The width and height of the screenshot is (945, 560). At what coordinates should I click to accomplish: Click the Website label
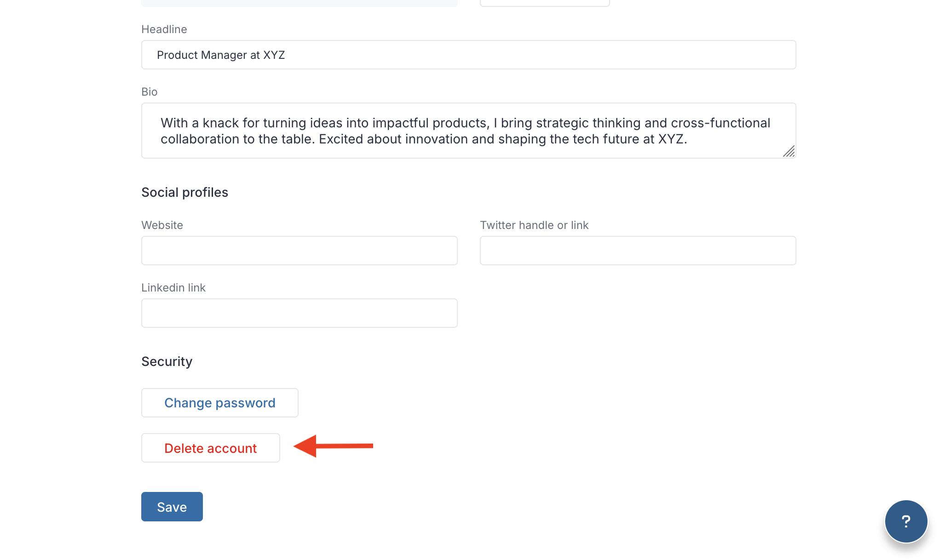(x=162, y=225)
